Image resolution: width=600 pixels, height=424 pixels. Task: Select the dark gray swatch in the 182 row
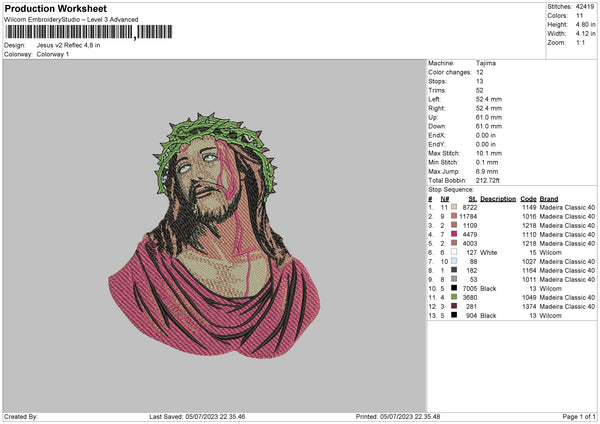click(454, 270)
